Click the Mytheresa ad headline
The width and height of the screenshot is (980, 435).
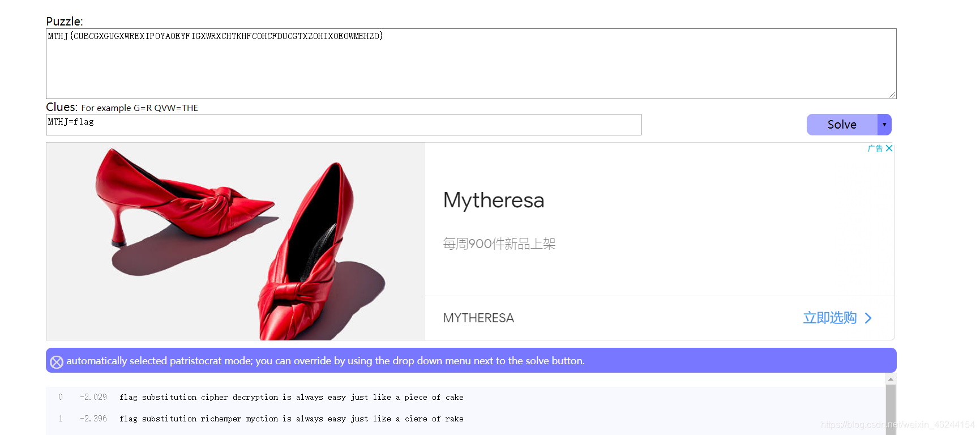[x=494, y=200]
